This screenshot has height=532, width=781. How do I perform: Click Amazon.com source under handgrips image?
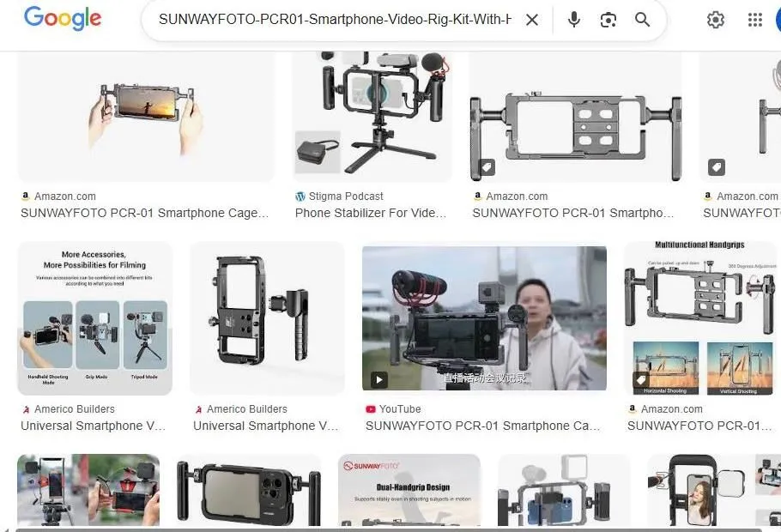click(x=671, y=409)
